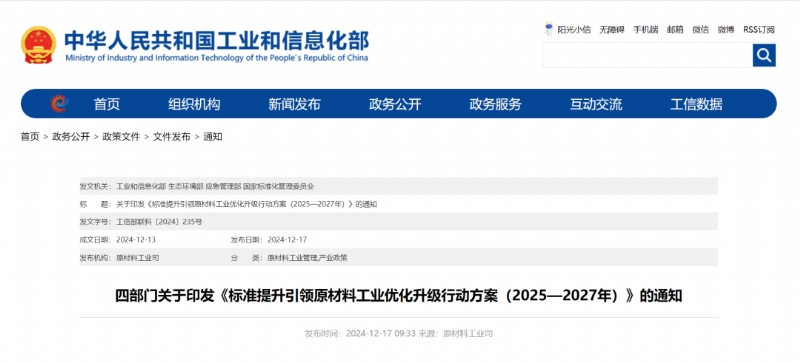Screen dimensions: 800x362
Task: Select the issuing agencies text 工业和信息化部 生态环境部
Action: (160, 186)
